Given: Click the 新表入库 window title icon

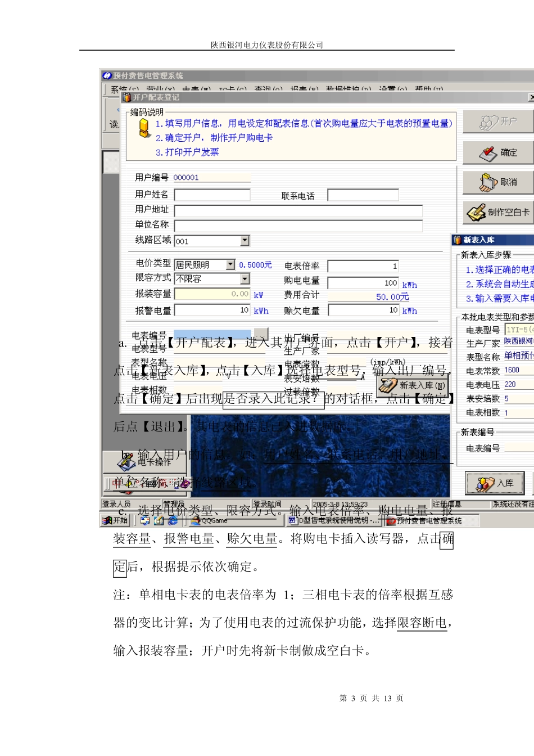Looking at the screenshot, I should [457, 240].
